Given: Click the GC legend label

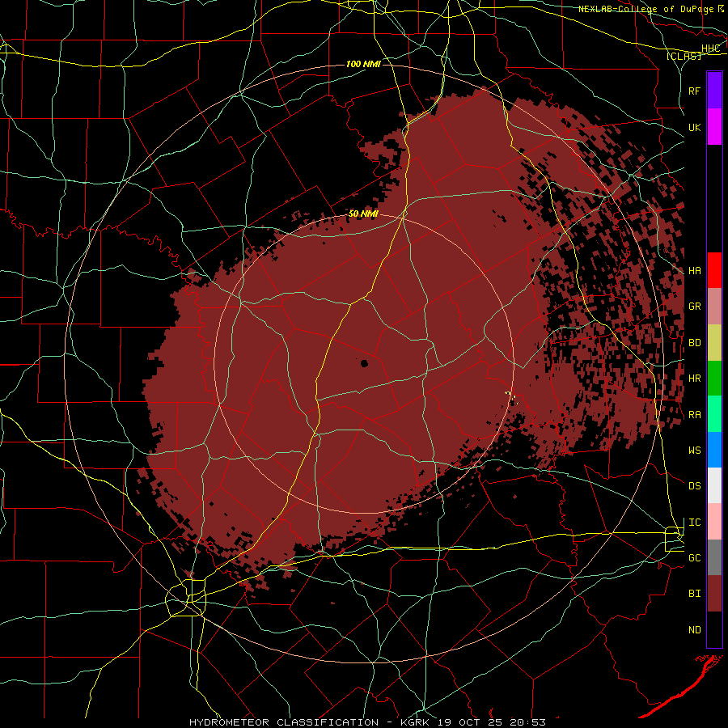Looking at the screenshot, I should [694, 558].
